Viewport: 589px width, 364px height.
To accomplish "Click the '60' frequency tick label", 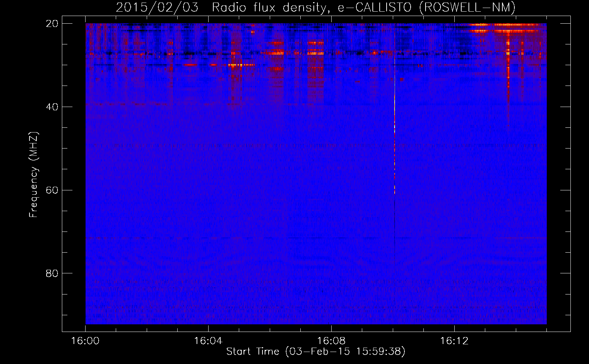I will tap(52, 190).
